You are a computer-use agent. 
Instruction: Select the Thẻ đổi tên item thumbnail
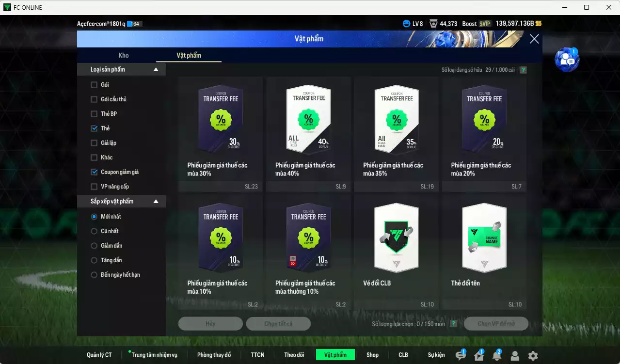click(x=483, y=237)
